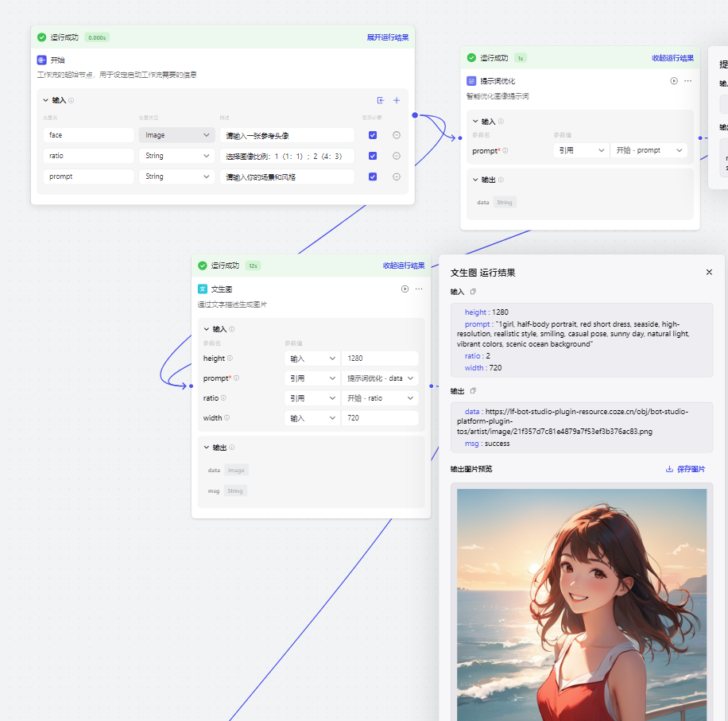Open type dropdown for ratio variable
The width and height of the screenshot is (728, 721).
click(x=177, y=156)
